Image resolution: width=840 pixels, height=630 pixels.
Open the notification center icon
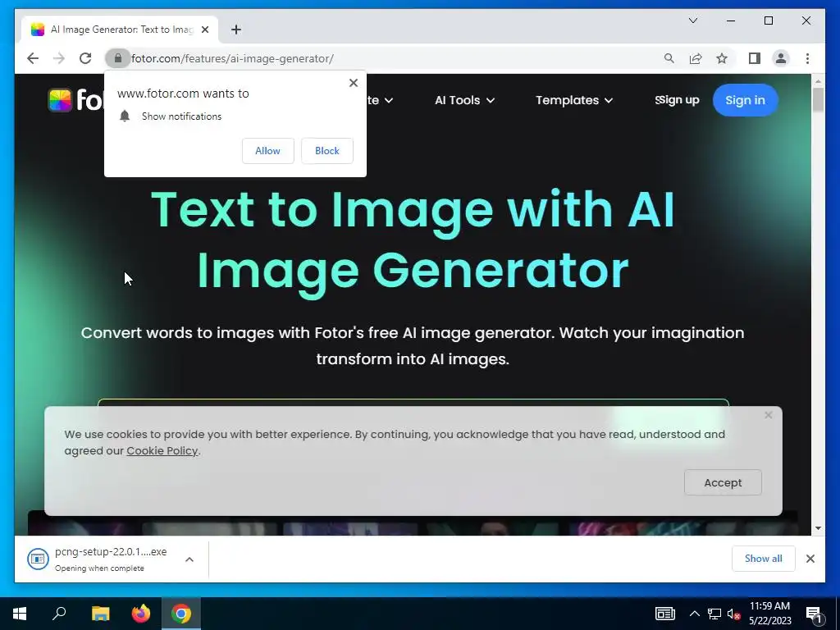(815, 614)
